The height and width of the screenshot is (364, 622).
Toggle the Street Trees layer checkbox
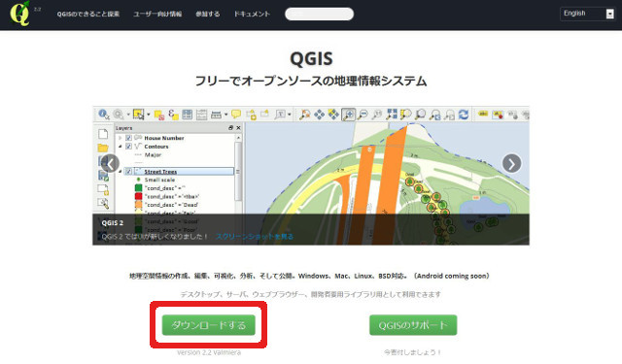pos(128,171)
